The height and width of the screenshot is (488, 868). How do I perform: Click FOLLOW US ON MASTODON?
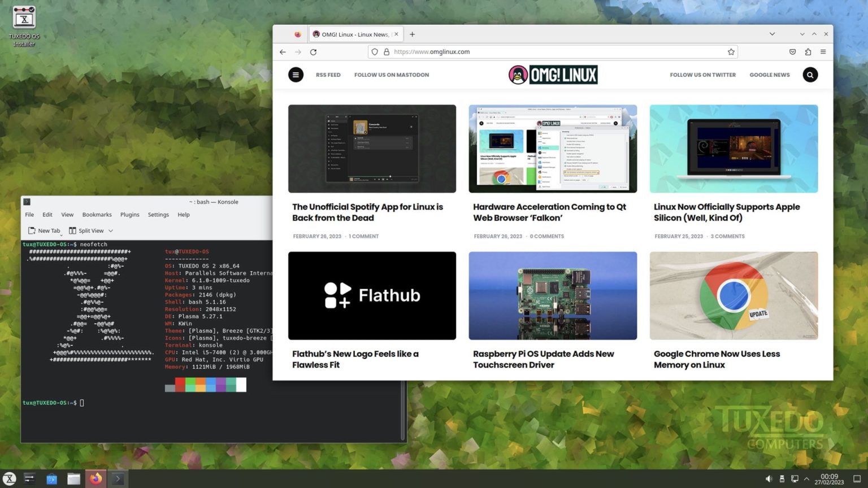(391, 75)
